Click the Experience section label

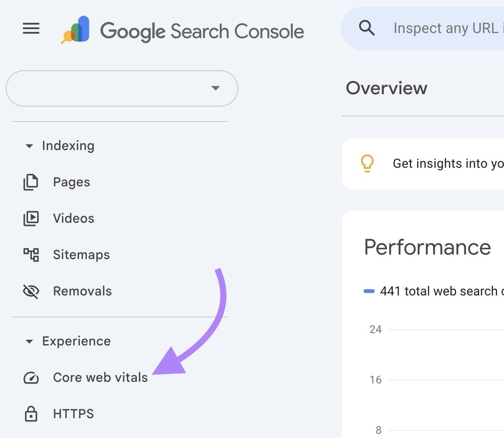click(x=76, y=341)
